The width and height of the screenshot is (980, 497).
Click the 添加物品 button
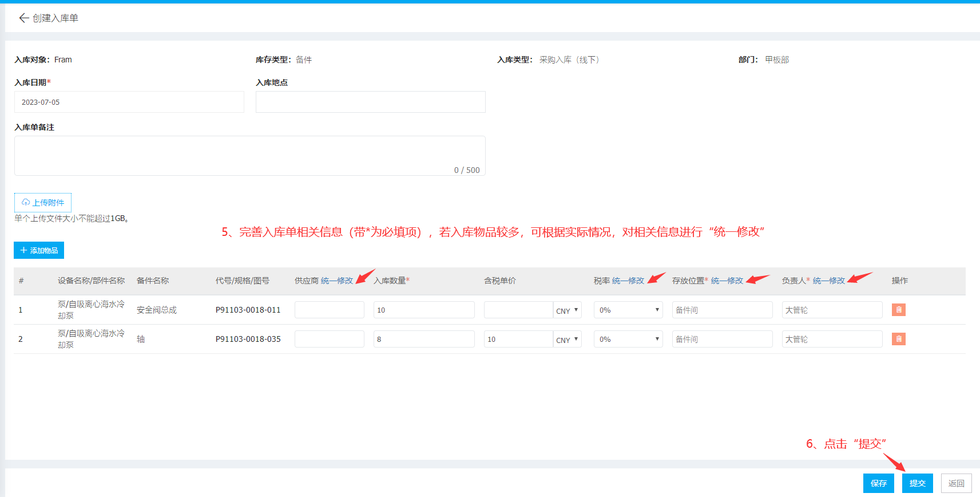(x=39, y=250)
